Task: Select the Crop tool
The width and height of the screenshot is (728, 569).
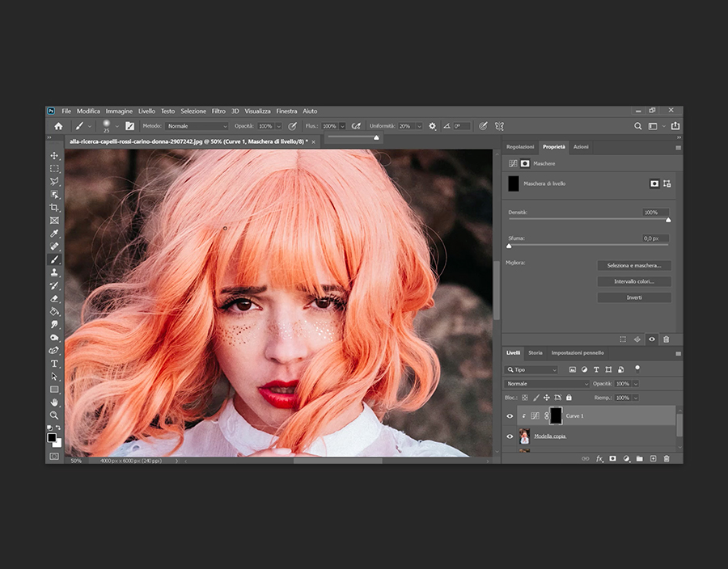Action: pyautogui.click(x=54, y=208)
